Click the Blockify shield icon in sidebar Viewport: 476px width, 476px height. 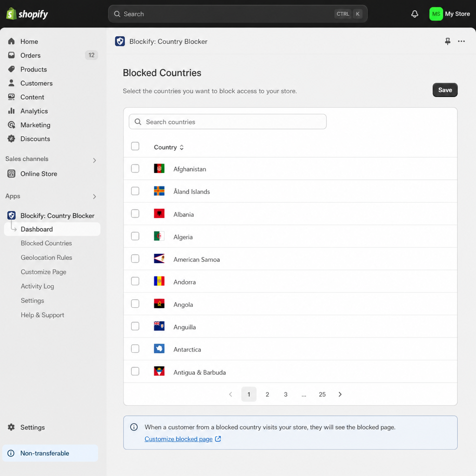(x=12, y=216)
